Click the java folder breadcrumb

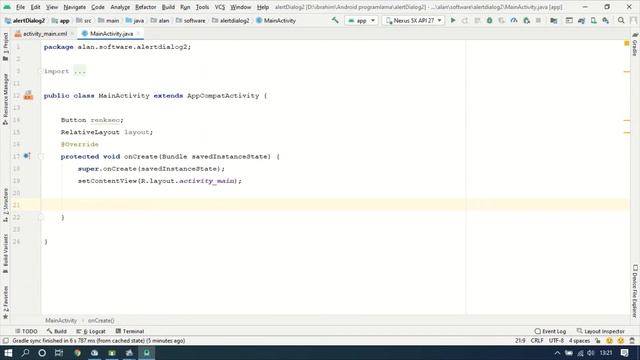click(135, 20)
